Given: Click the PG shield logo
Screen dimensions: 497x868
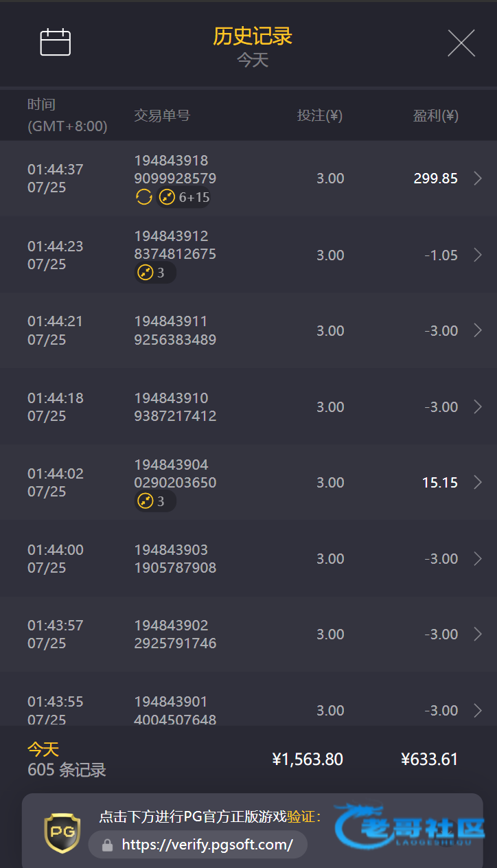Looking at the screenshot, I should pyautogui.click(x=62, y=833).
